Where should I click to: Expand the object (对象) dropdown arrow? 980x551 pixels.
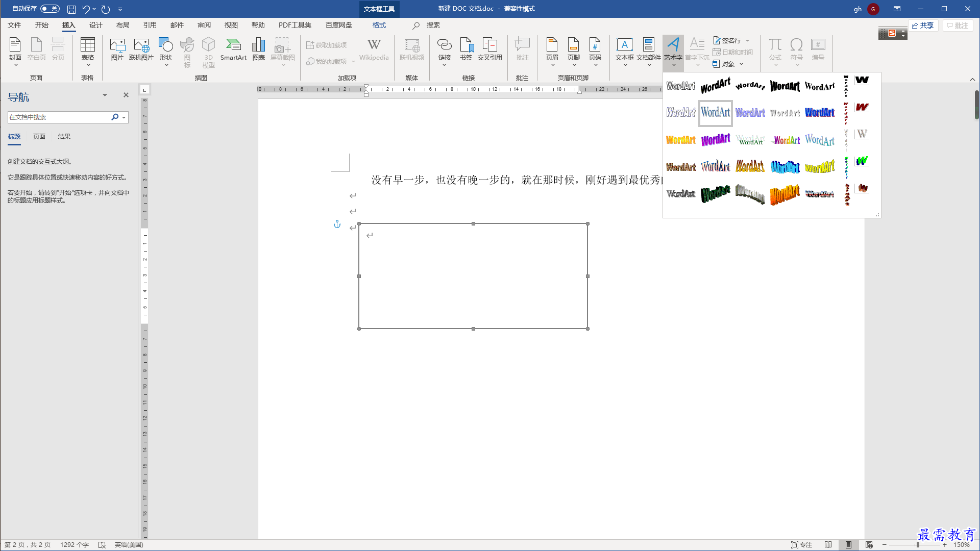pos(742,64)
